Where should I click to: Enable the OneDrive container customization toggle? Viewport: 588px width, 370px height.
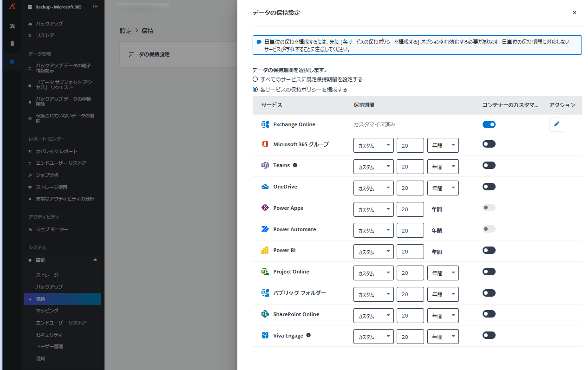pos(489,187)
